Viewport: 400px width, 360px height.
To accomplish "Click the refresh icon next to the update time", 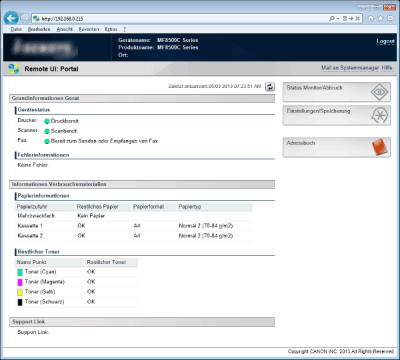I will tap(270, 87).
